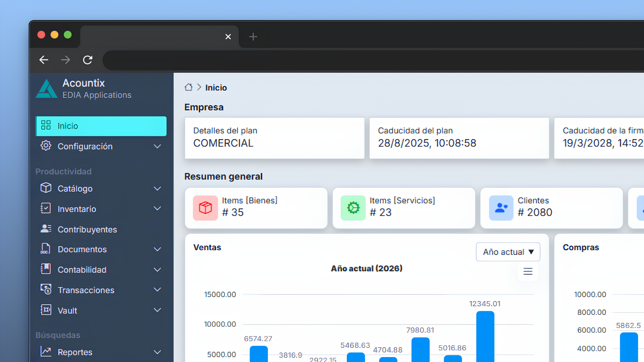Viewport: 644px width, 362px height.
Task: Expand the Documentos chevron
Action: 157,249
